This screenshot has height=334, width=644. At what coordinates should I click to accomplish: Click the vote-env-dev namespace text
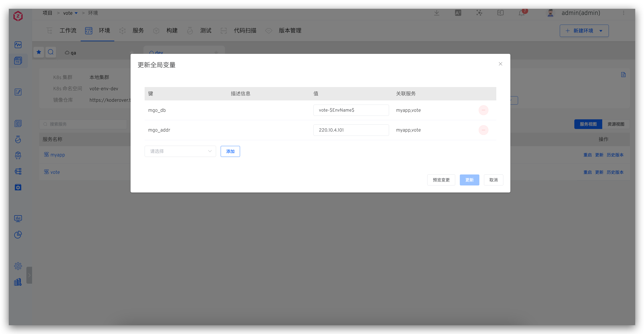104,89
